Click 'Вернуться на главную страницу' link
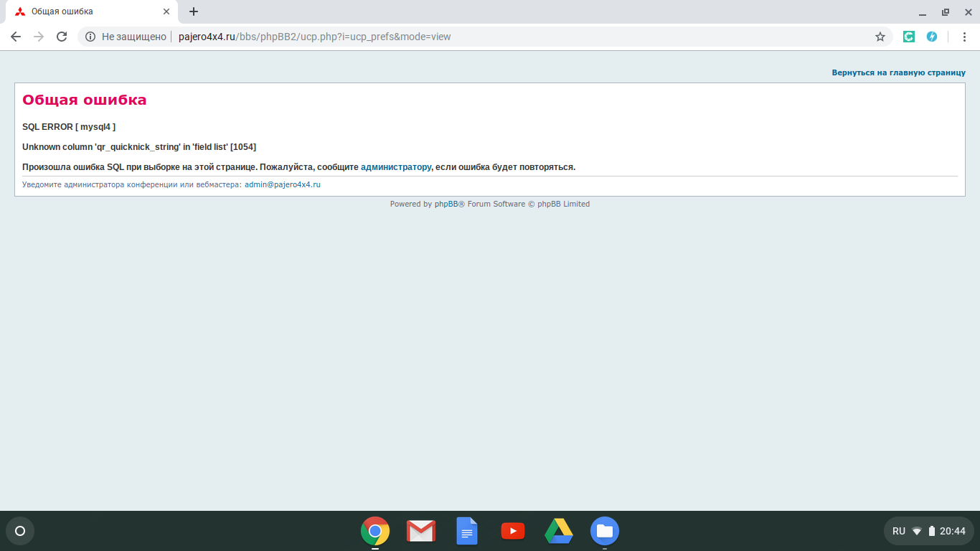This screenshot has height=551, width=980. point(898,72)
